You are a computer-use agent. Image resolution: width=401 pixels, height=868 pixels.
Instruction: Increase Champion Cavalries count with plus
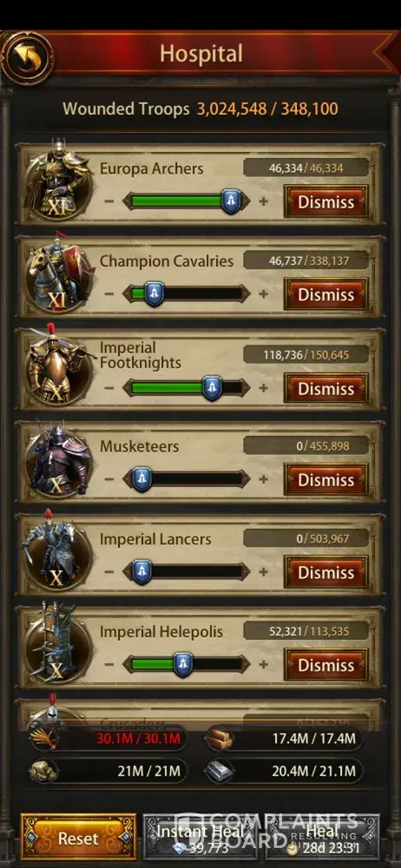pyautogui.click(x=264, y=293)
